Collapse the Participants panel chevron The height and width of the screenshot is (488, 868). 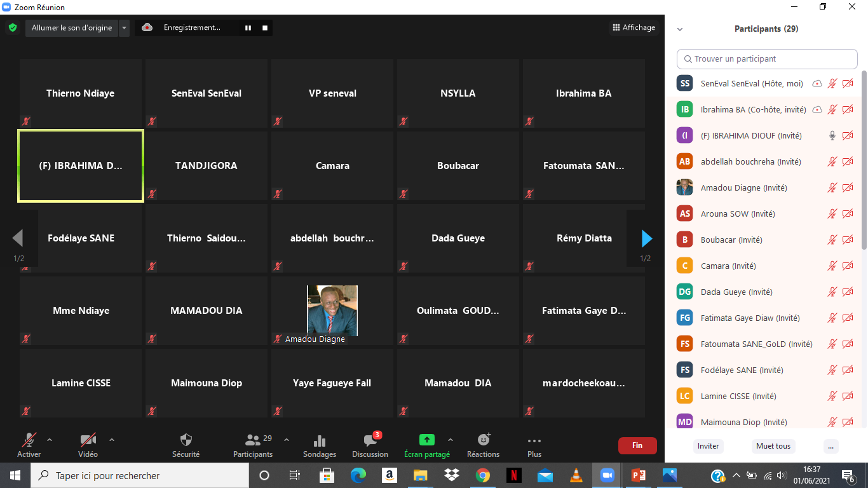click(x=680, y=29)
